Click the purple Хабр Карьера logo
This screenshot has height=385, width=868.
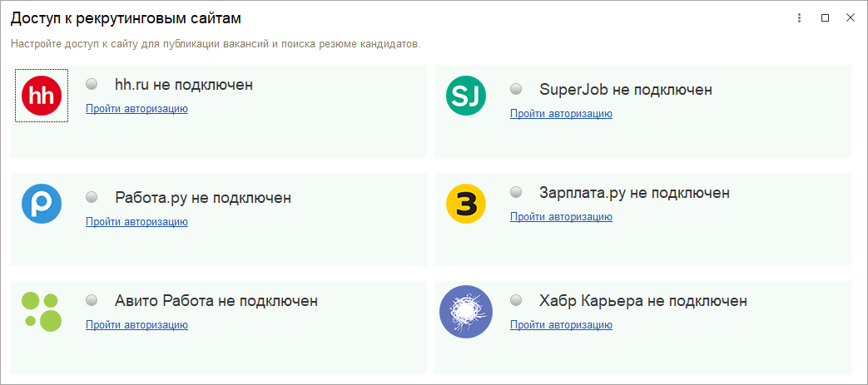[465, 312]
